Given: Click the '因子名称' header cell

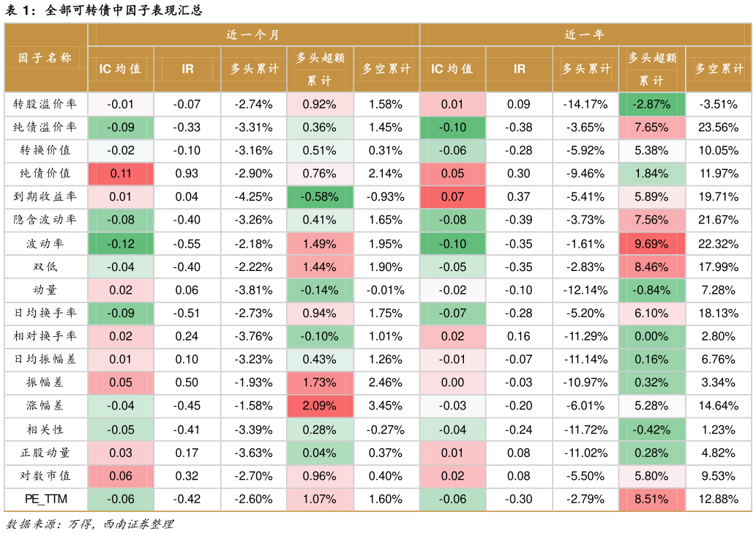Looking at the screenshot, I should coord(45,58).
